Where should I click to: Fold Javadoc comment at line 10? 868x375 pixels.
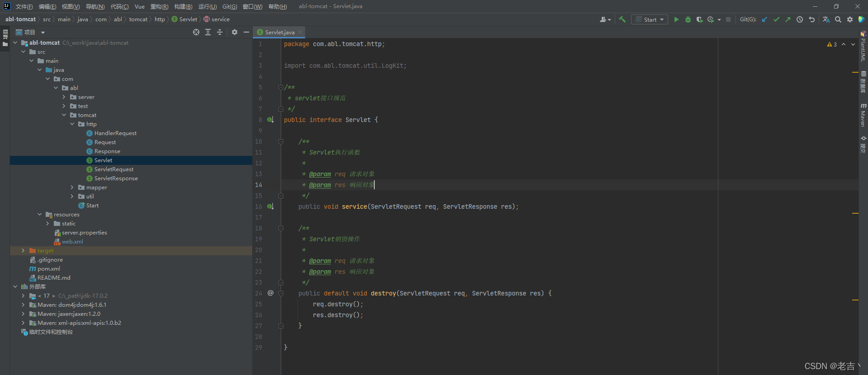coord(281,141)
